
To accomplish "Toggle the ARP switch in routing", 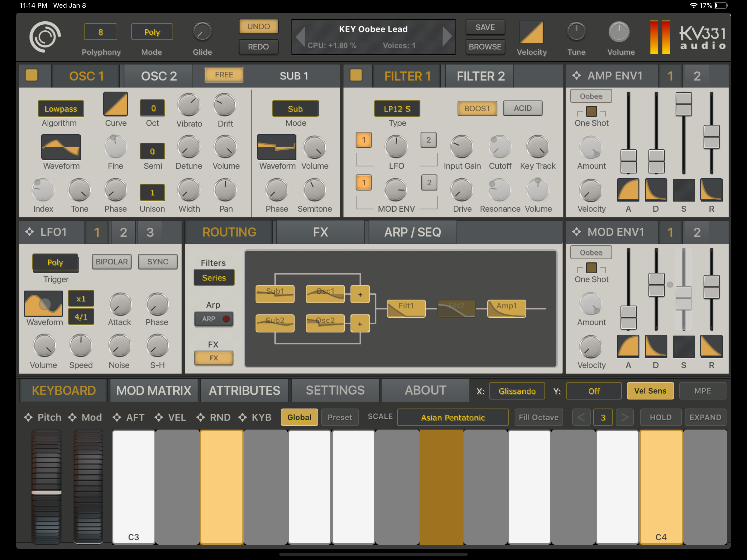I will click(214, 319).
